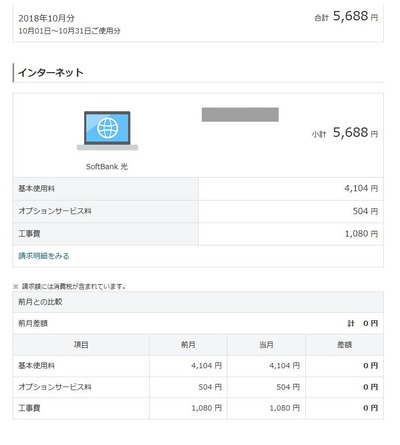Click 差額 0 円 in 工事費 row
The width and height of the screenshot is (400, 445).
click(371, 408)
